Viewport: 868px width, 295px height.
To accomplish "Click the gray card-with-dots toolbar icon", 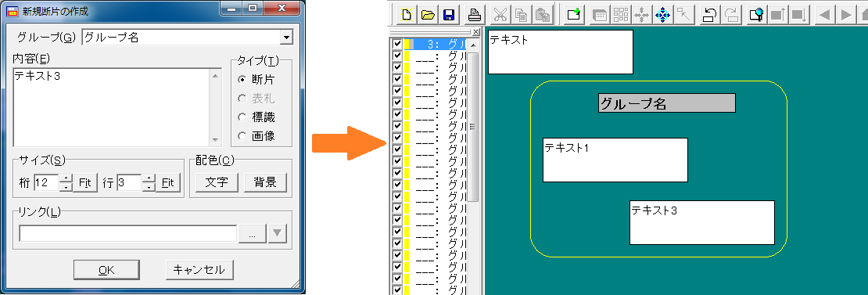I will 600,14.
